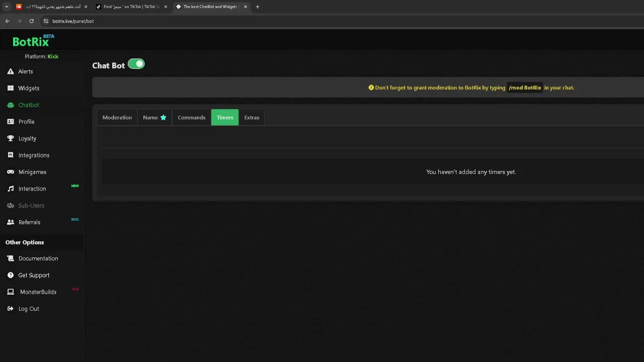Open Loyalty page link
This screenshot has height=362, width=644.
[27, 138]
